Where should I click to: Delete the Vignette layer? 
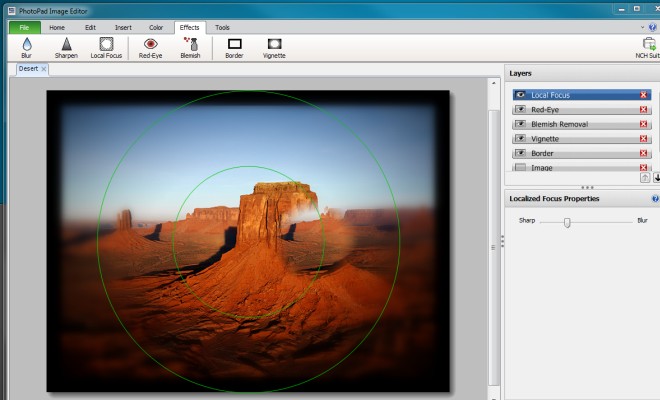point(643,139)
